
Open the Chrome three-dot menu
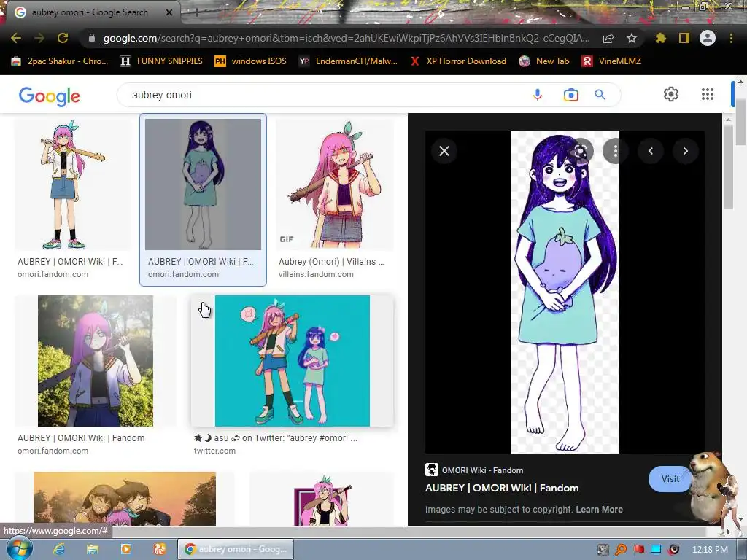pyautogui.click(x=731, y=38)
